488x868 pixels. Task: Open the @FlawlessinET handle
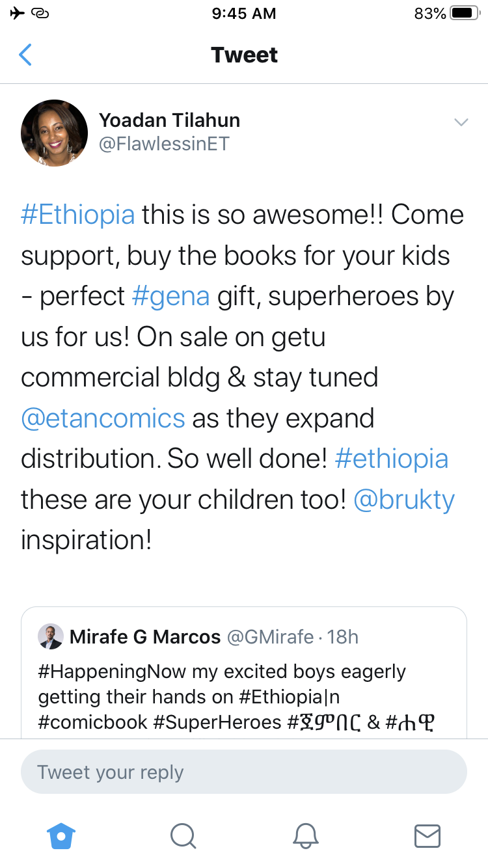point(164,143)
